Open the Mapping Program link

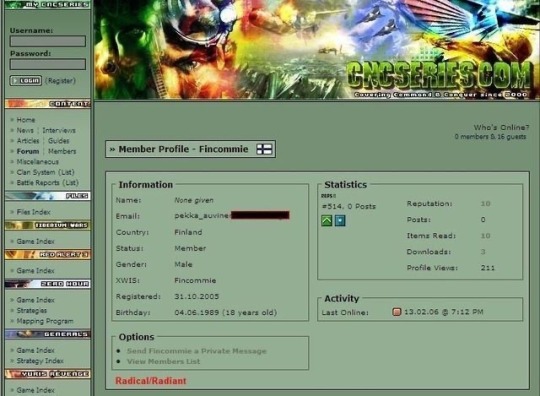pyautogui.click(x=45, y=321)
